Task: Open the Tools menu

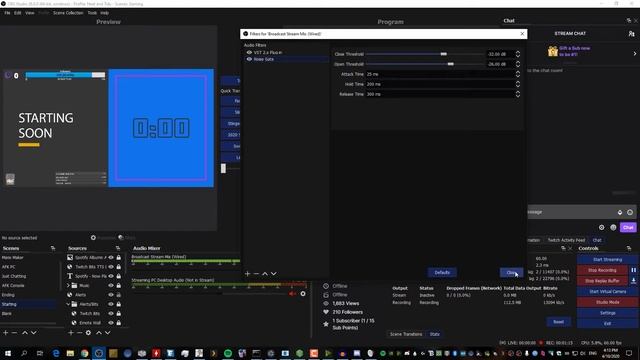Action: tap(92, 13)
